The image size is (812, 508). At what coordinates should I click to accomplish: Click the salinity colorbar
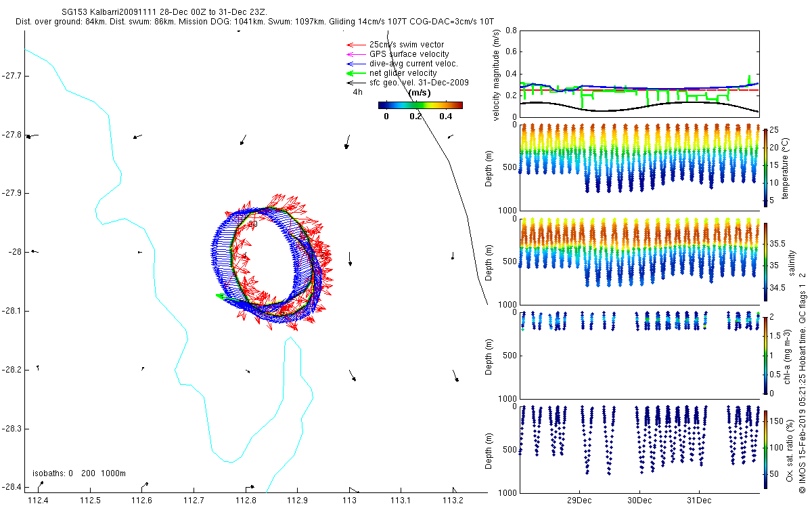coord(765,261)
